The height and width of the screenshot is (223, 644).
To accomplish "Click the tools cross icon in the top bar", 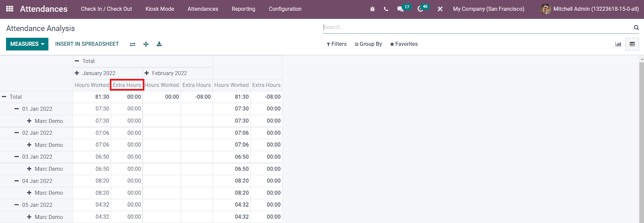I will (x=440, y=9).
